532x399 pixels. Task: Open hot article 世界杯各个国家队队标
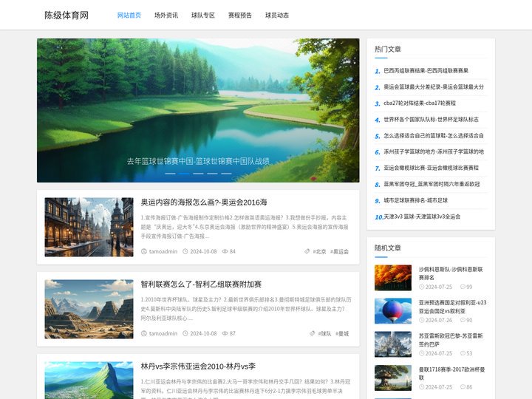click(x=431, y=120)
